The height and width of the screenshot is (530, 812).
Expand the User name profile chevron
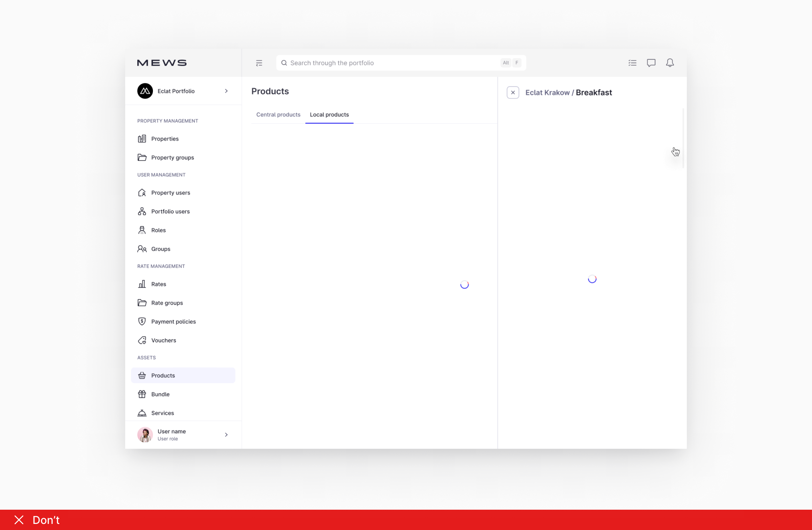coord(226,435)
